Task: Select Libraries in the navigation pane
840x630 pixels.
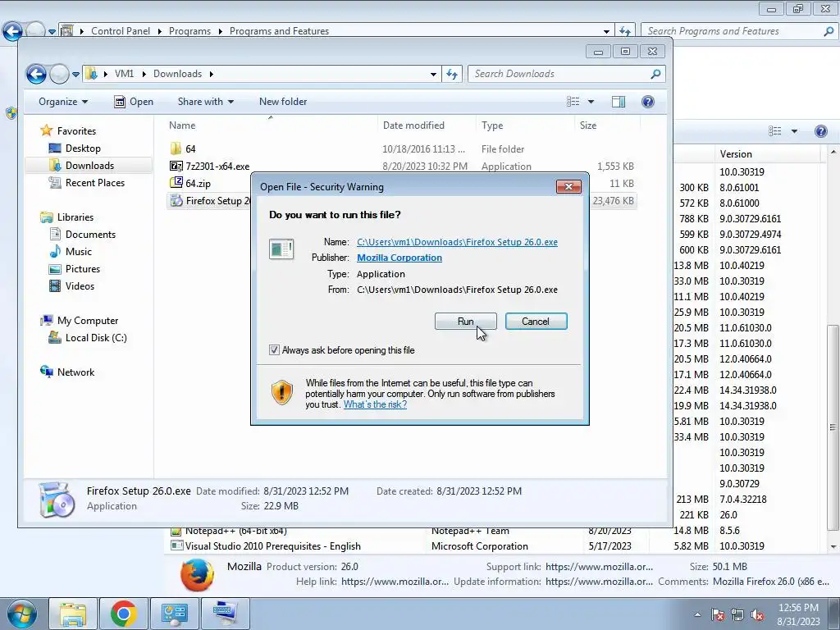Action: pyautogui.click(x=75, y=217)
